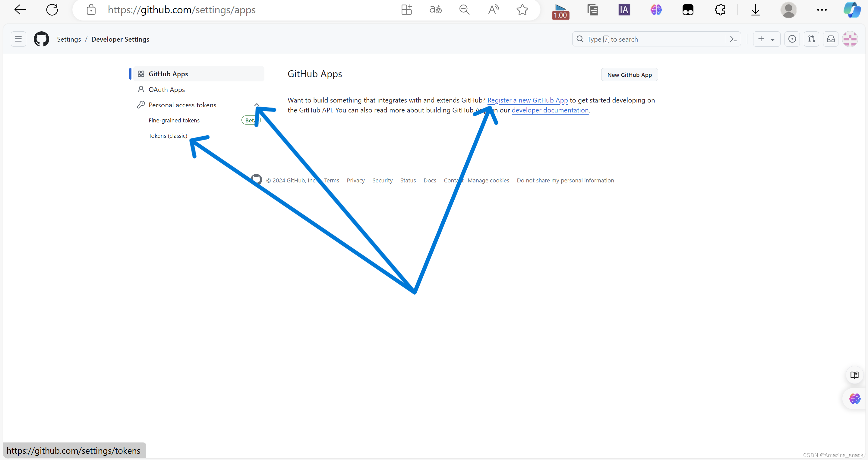The image size is (868, 461).
Task: Click the New GitHub App button
Action: [629, 74]
